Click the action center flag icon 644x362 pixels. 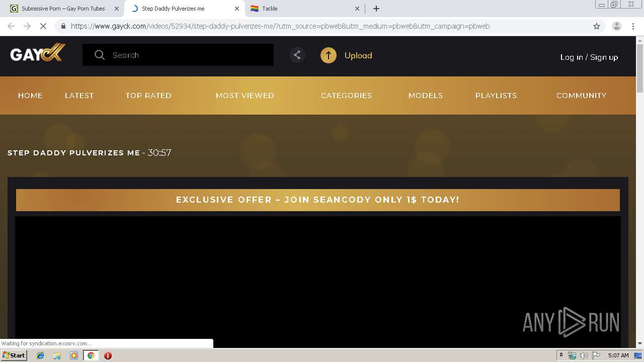tap(596, 355)
